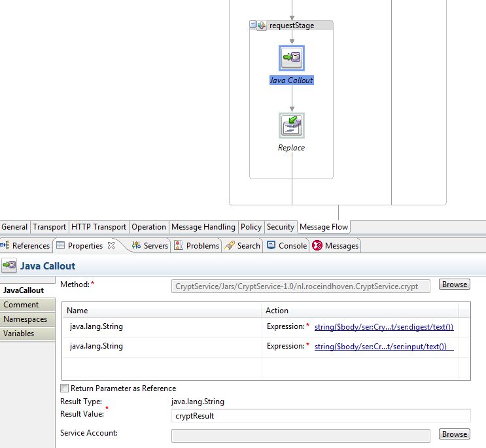Switch to the Servers view
The height and width of the screenshot is (448, 486).
tap(150, 246)
